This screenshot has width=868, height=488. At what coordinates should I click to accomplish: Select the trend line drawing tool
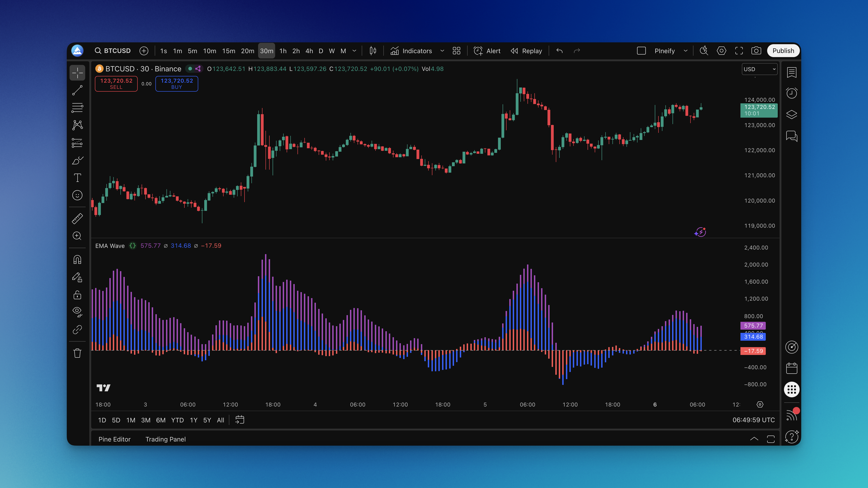tap(77, 90)
